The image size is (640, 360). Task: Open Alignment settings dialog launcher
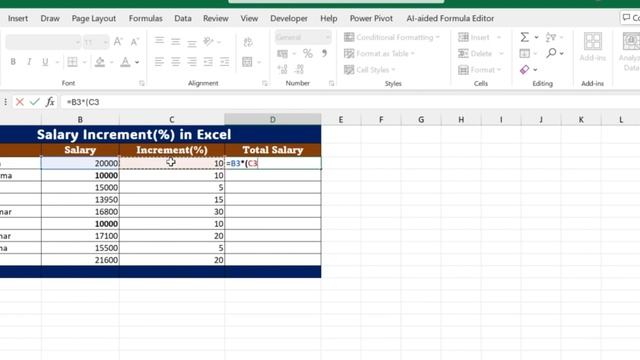tap(264, 83)
